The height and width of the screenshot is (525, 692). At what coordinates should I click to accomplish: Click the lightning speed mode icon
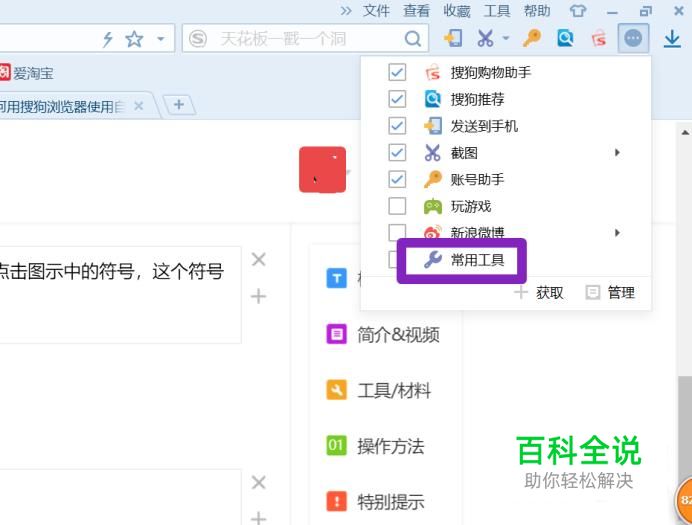(x=107, y=39)
